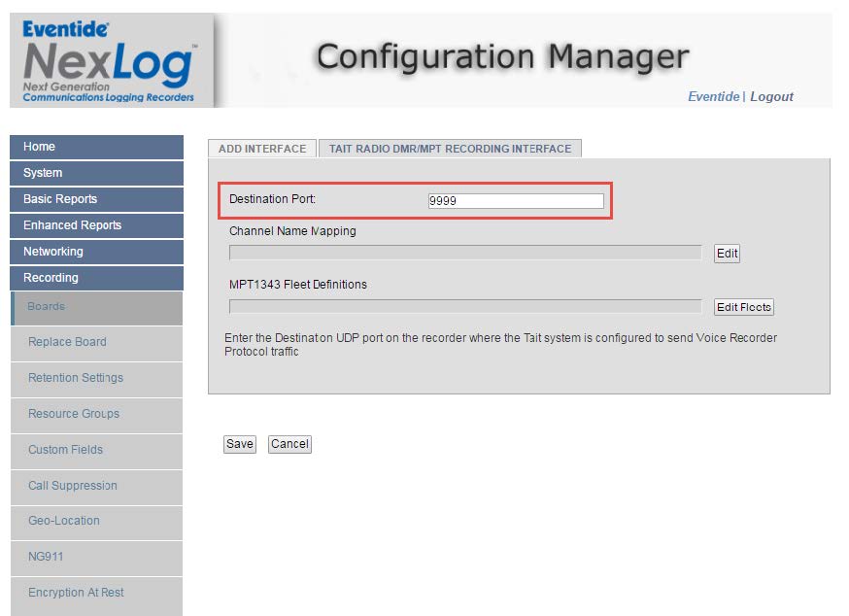The height and width of the screenshot is (616, 849).
Task: Select Tait Radio DMR/MPT Recording Interface tab
Action: [x=450, y=149]
